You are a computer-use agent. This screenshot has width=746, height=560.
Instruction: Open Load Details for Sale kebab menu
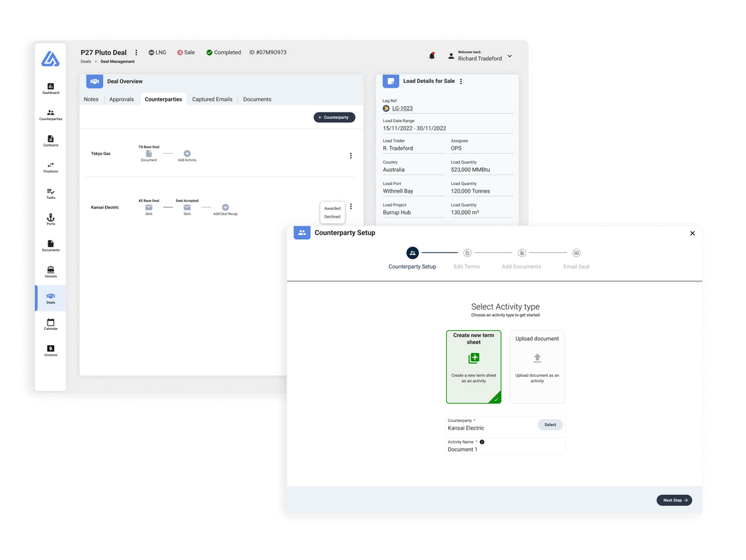pyautogui.click(x=461, y=81)
